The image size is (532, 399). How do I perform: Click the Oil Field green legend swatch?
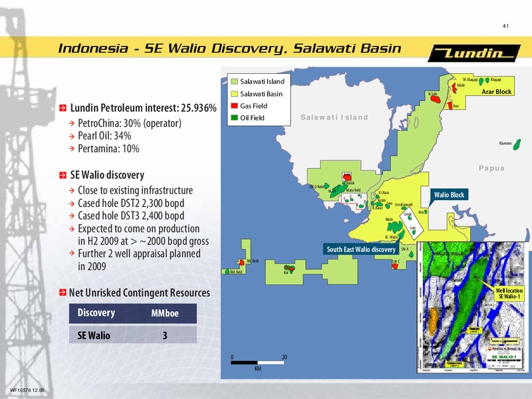click(234, 118)
